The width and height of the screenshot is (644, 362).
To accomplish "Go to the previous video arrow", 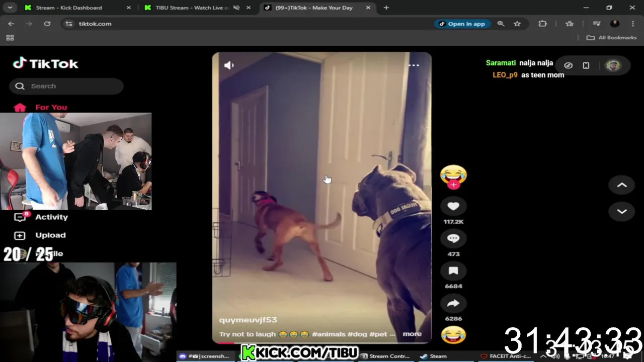I will [x=622, y=185].
